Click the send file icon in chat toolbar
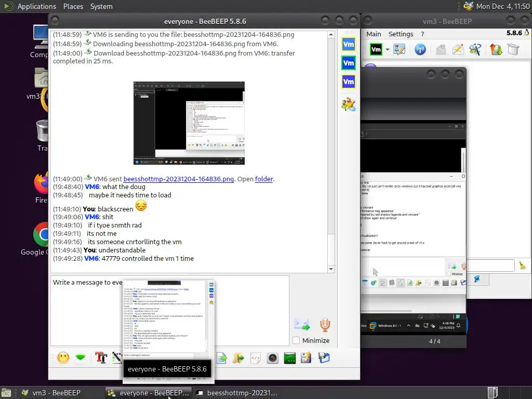 coord(221,357)
